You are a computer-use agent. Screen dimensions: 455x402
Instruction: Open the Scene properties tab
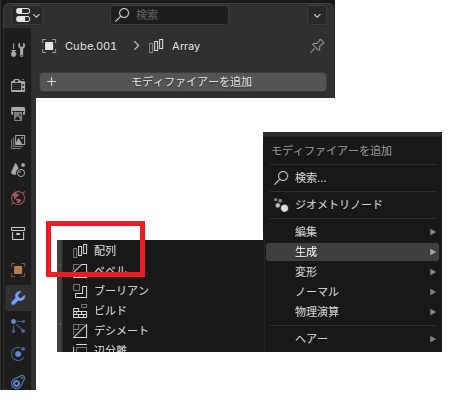click(18, 170)
